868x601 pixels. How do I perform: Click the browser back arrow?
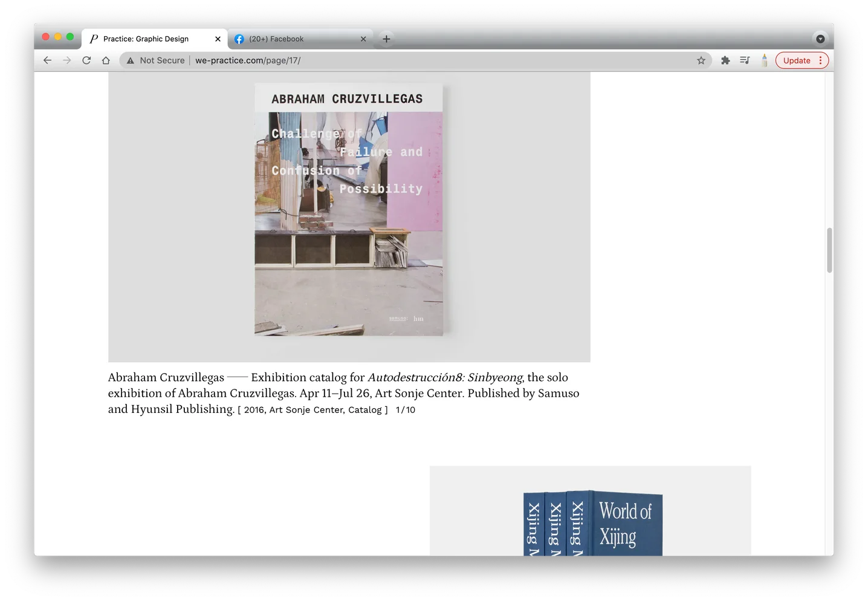coord(47,60)
